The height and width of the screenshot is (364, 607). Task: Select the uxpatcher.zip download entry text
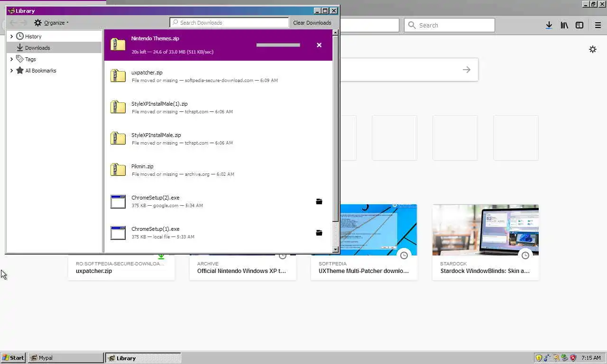[x=147, y=73]
